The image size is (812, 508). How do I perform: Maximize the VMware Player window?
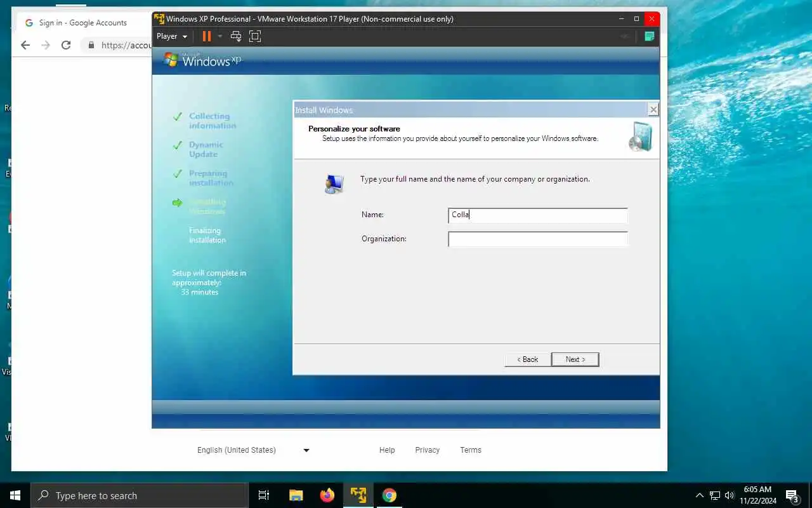tap(637, 19)
